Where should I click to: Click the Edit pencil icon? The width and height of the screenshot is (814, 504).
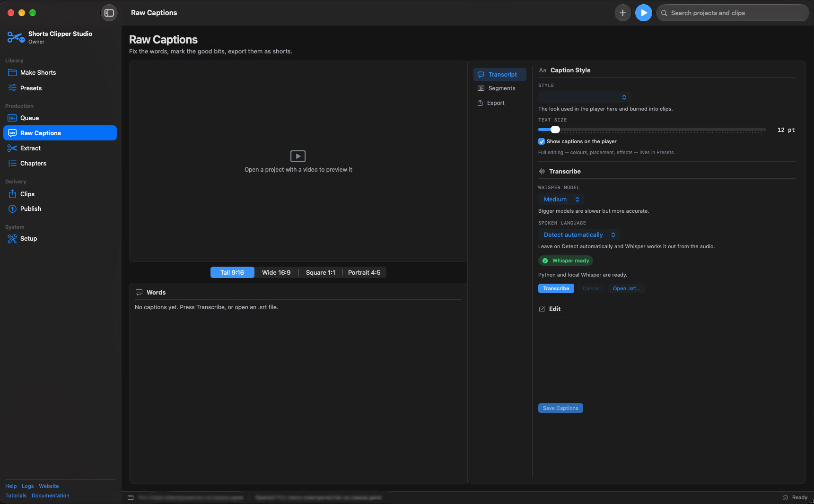pyautogui.click(x=542, y=309)
